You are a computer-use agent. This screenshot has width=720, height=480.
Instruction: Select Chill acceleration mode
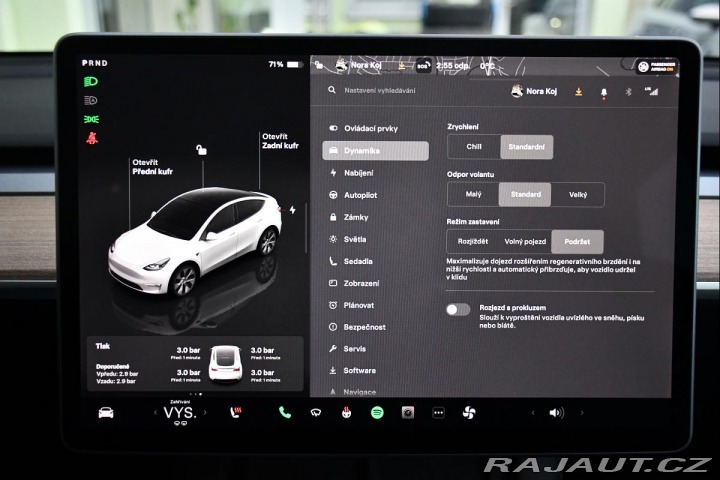[474, 147]
